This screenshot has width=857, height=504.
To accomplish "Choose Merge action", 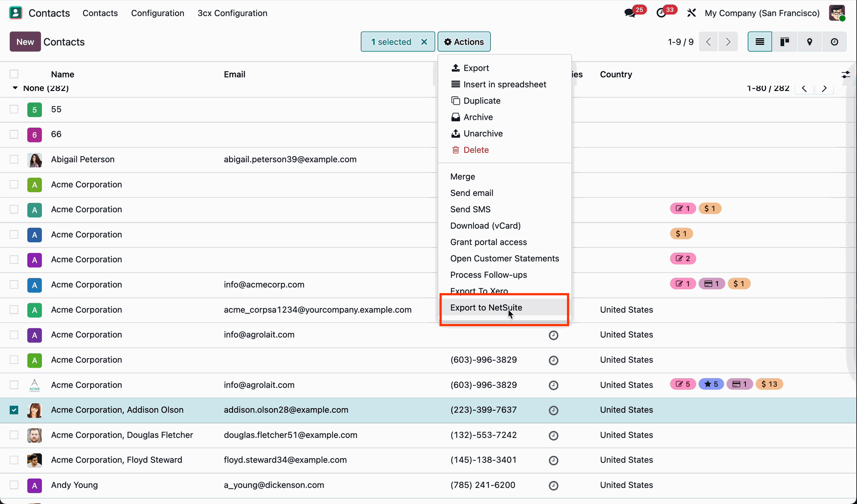I will [505, 177].
